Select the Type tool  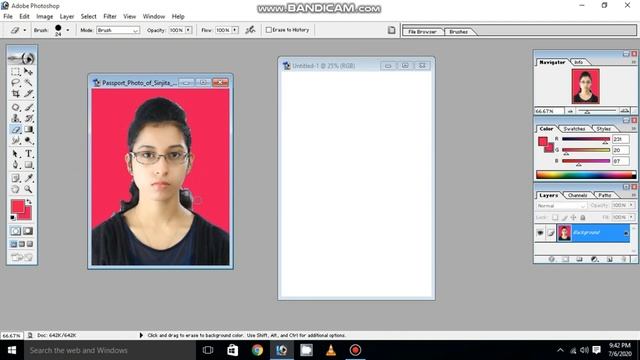point(28,154)
